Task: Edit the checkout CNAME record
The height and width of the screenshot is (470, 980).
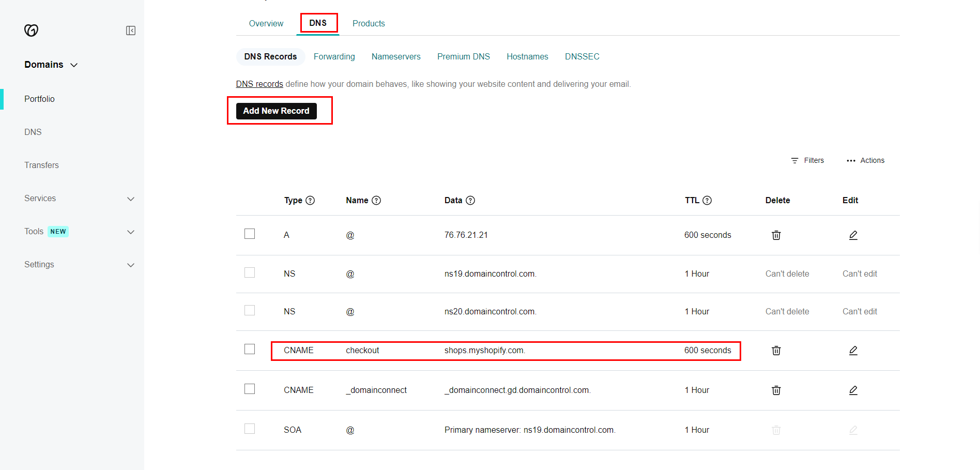Action: coord(853,351)
